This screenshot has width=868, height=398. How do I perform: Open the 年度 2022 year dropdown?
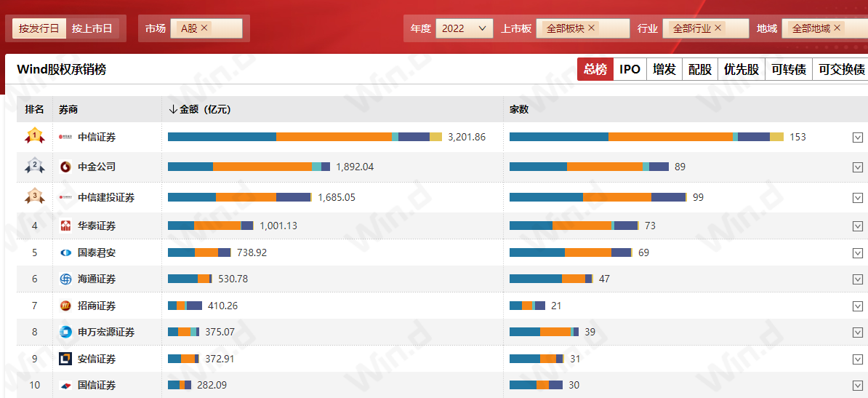click(x=465, y=28)
